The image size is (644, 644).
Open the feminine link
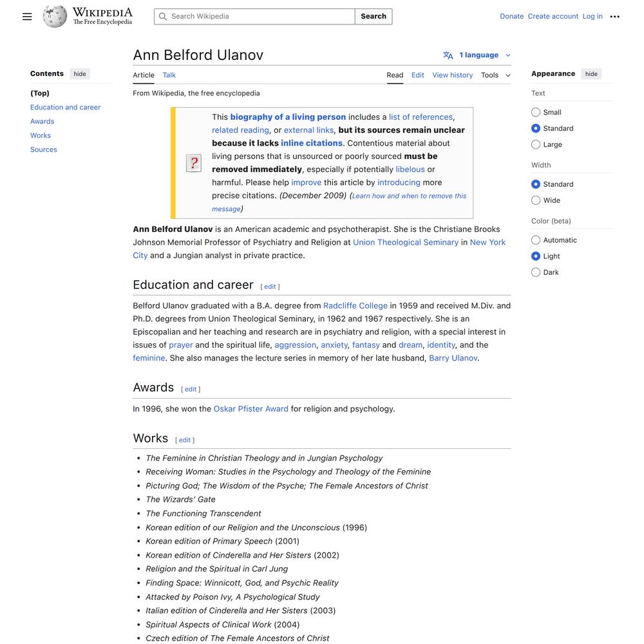click(x=149, y=358)
